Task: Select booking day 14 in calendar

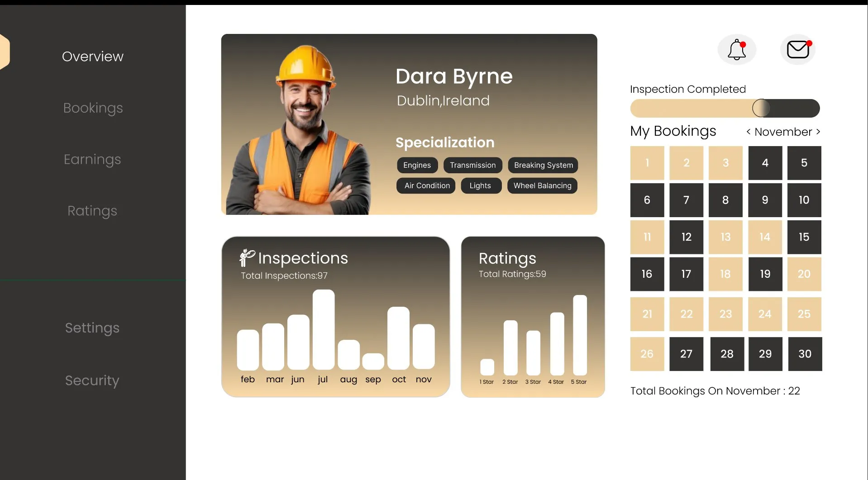Action: (765, 237)
